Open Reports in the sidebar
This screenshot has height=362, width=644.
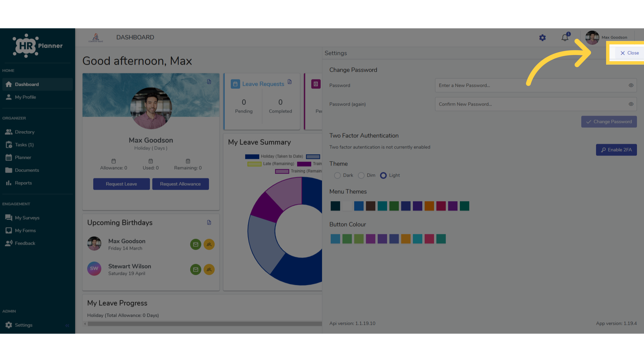point(38,183)
